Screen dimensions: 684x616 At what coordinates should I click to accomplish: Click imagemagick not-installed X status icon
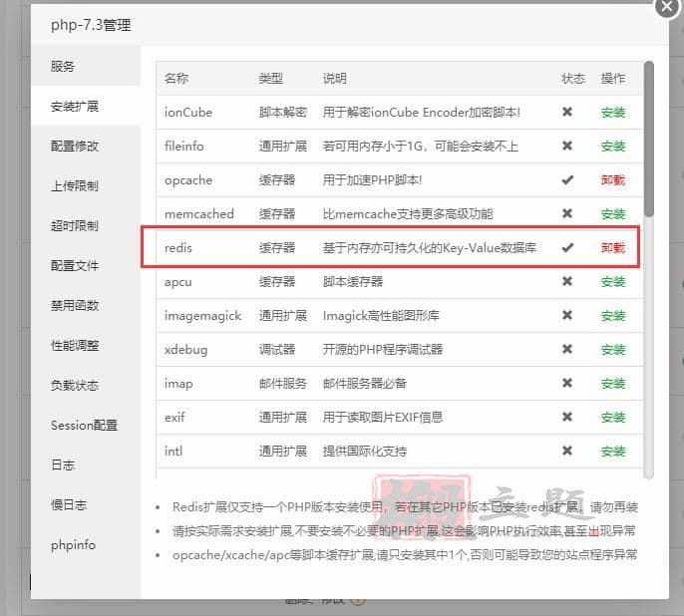tap(567, 315)
